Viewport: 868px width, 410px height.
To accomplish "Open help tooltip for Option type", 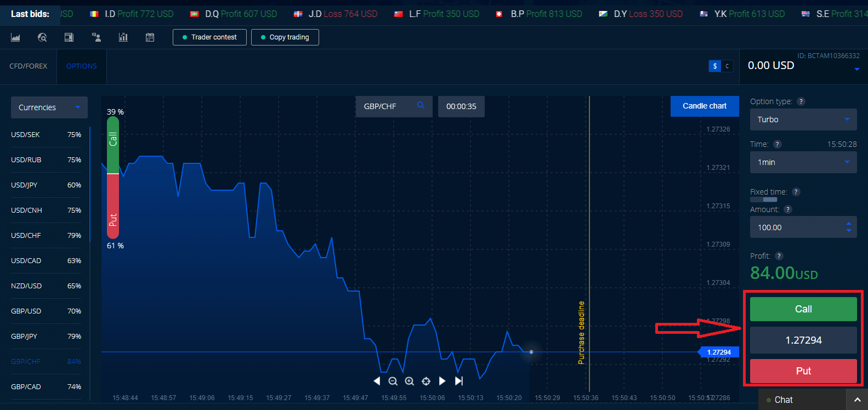I will point(801,101).
